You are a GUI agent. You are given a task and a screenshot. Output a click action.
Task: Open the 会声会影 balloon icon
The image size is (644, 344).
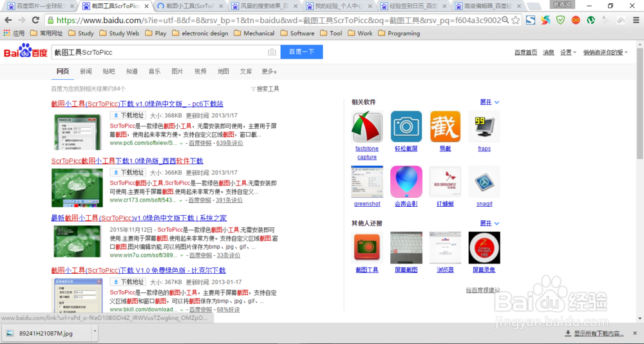tap(406, 182)
